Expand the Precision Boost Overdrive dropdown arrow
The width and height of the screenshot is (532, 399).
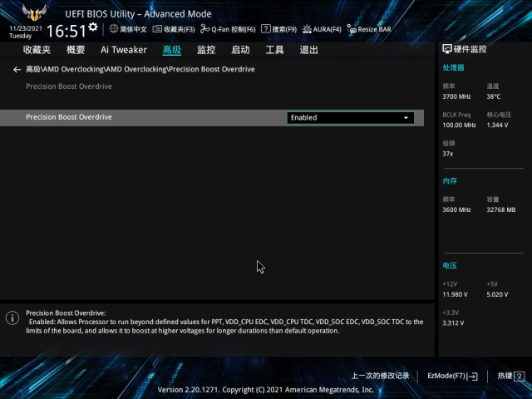point(406,118)
